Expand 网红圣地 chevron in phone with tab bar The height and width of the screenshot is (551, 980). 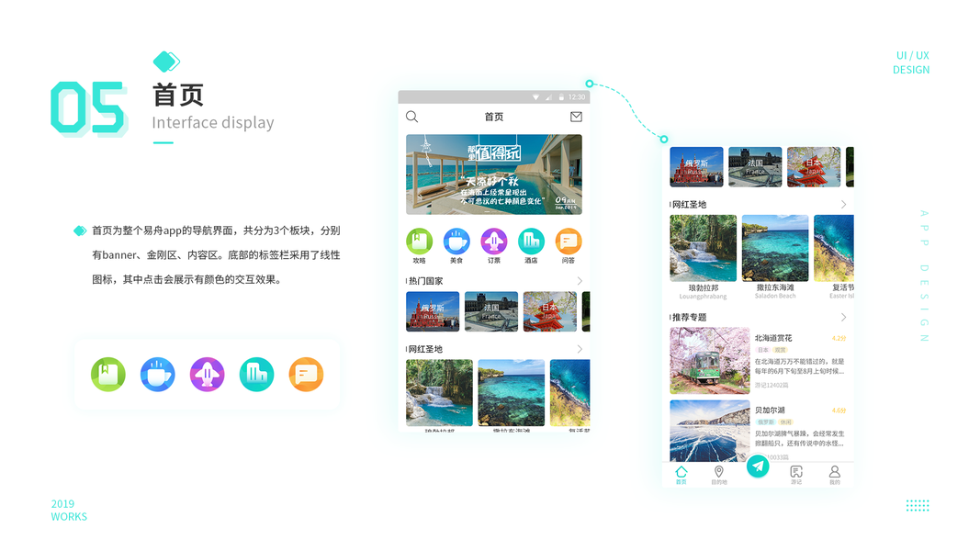[843, 204]
